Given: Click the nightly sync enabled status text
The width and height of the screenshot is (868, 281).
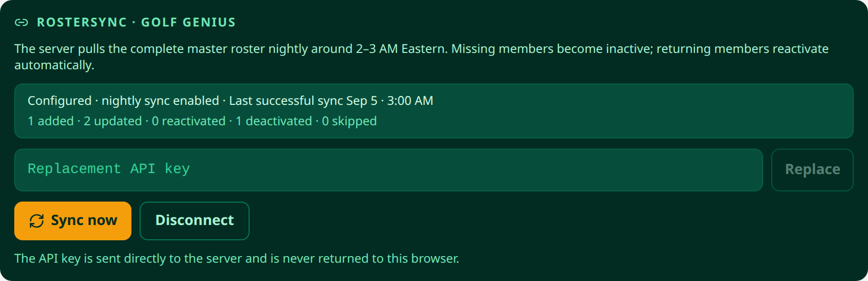Looking at the screenshot, I should tap(160, 101).
